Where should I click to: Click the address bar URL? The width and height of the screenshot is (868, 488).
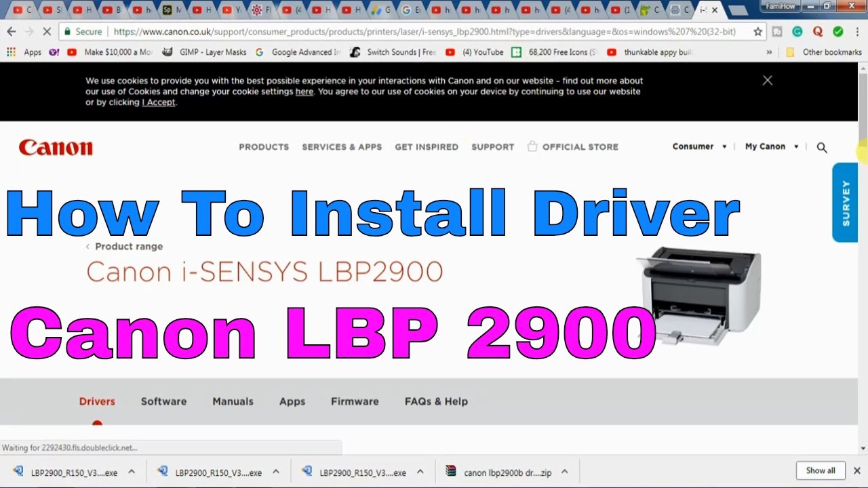(x=425, y=31)
